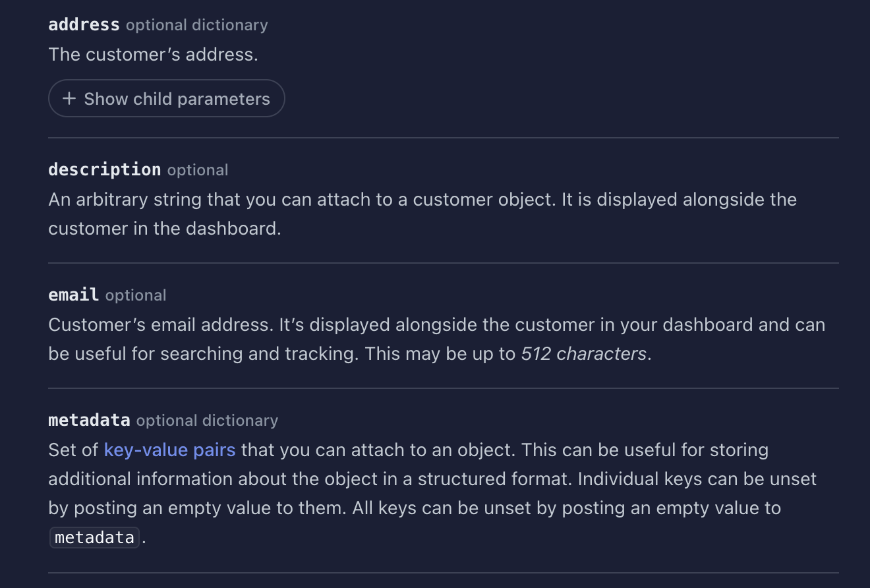The height and width of the screenshot is (588, 870).
Task: Click the Show child parameters button text
Action: 177,98
